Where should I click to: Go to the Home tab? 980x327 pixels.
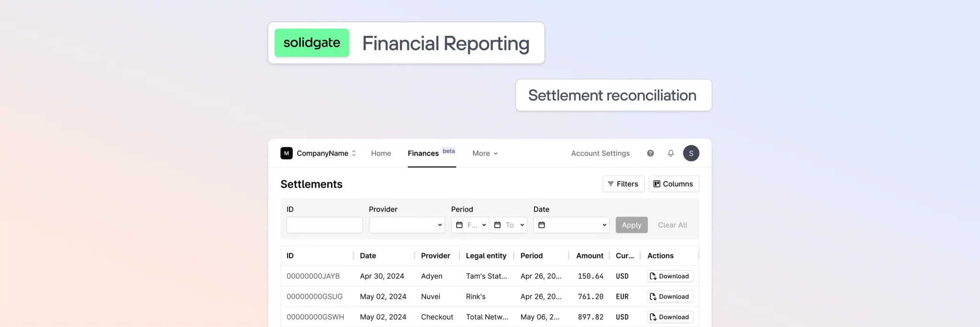[x=381, y=153]
